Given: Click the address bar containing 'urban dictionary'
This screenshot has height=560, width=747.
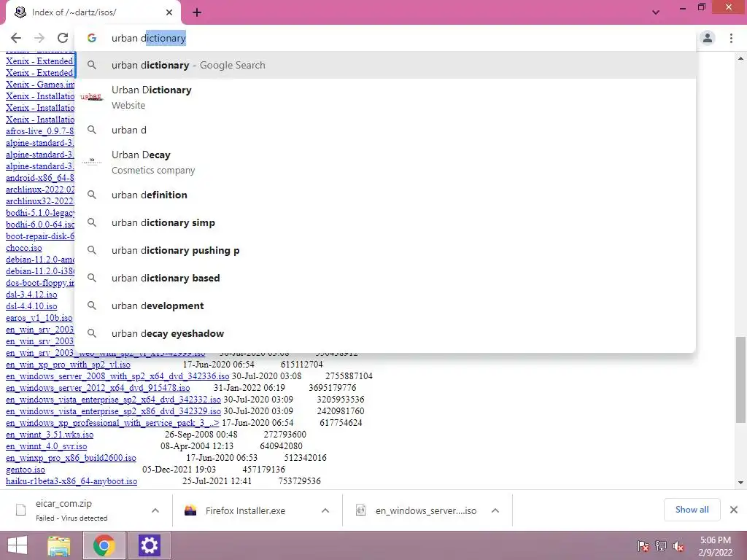Looking at the screenshot, I should point(386,38).
